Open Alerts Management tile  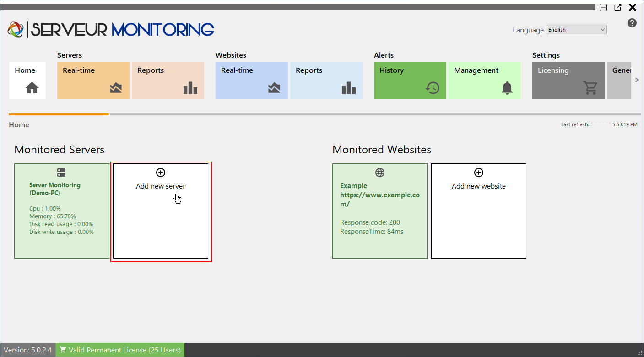pyautogui.click(x=485, y=81)
